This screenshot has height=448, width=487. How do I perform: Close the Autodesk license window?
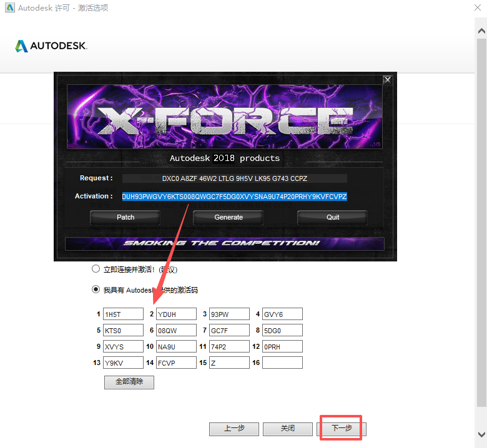[478, 7]
